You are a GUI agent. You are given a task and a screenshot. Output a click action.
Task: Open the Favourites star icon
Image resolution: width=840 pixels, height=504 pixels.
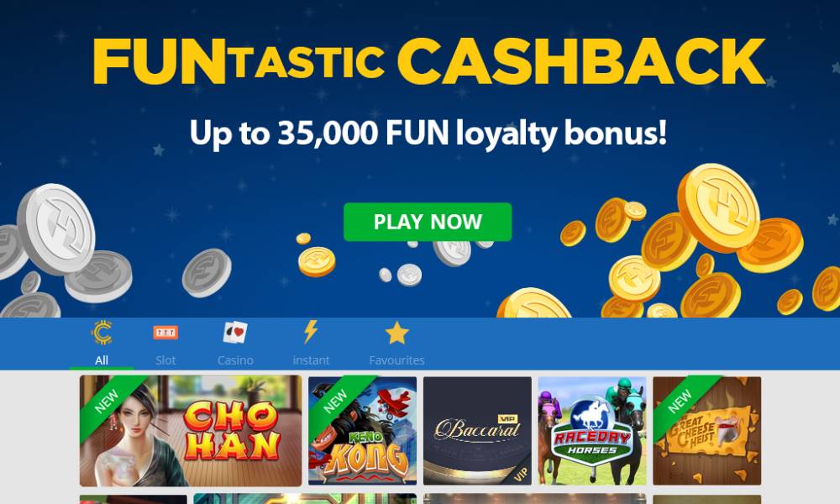pos(397,333)
